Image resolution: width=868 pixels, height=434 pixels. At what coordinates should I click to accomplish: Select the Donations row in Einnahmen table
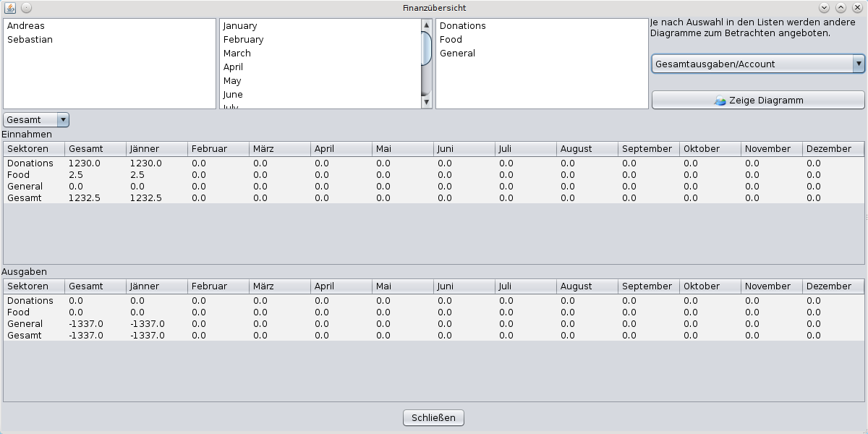[434, 163]
